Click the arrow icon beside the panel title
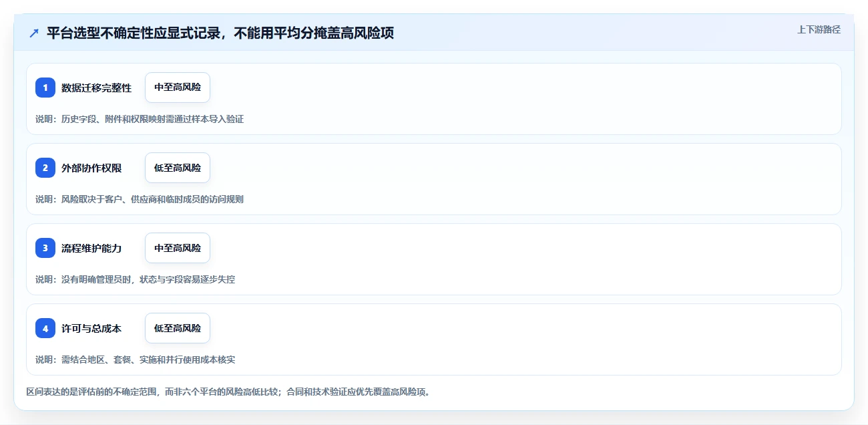Image resolution: width=868 pixels, height=425 pixels. pyautogui.click(x=34, y=33)
